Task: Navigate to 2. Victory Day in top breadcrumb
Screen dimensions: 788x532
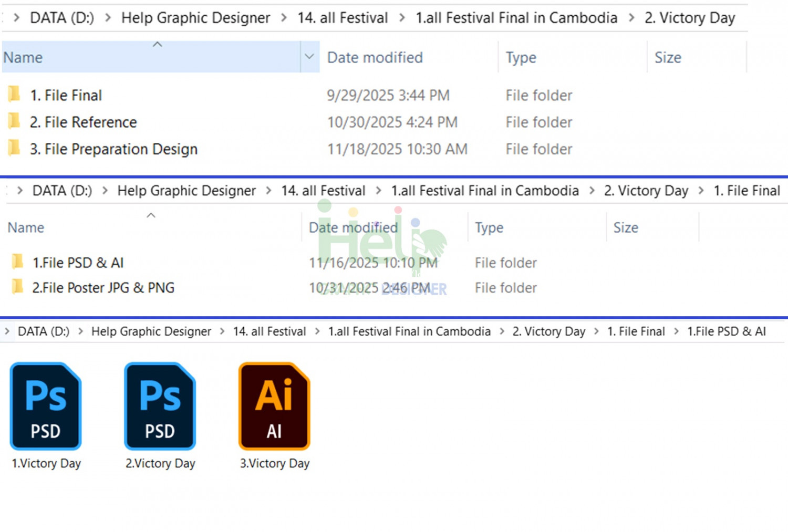Action: coord(690,18)
